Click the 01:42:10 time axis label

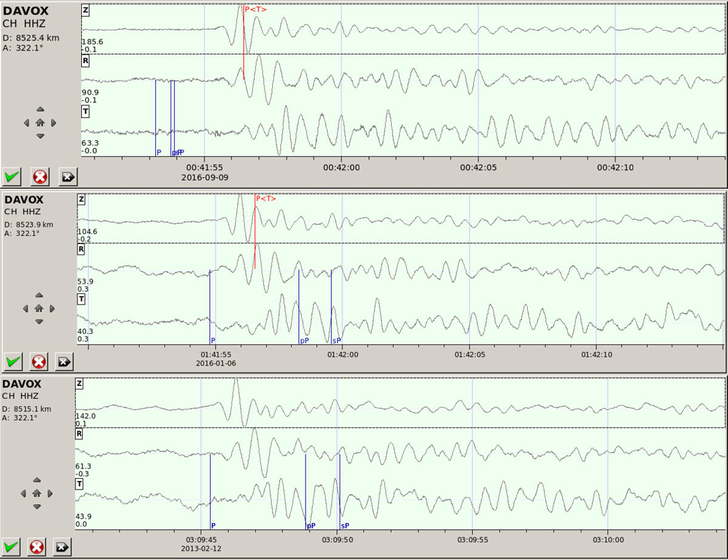point(596,354)
